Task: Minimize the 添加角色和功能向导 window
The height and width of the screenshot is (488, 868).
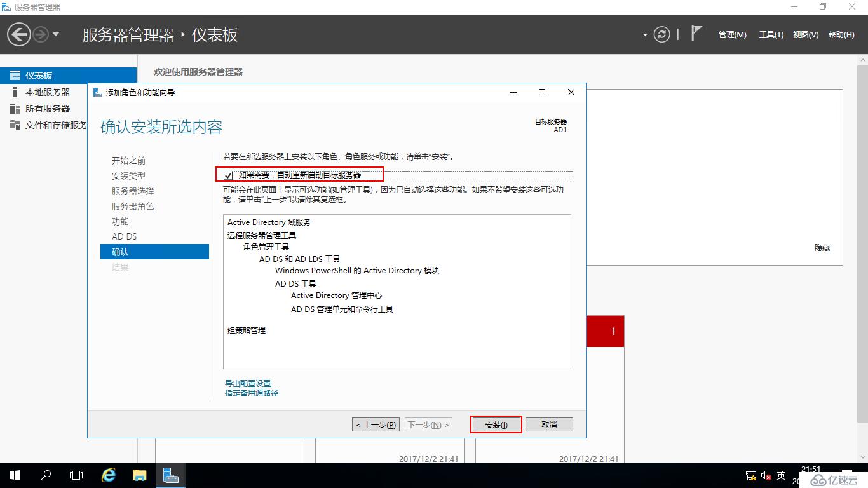Action: [x=513, y=92]
